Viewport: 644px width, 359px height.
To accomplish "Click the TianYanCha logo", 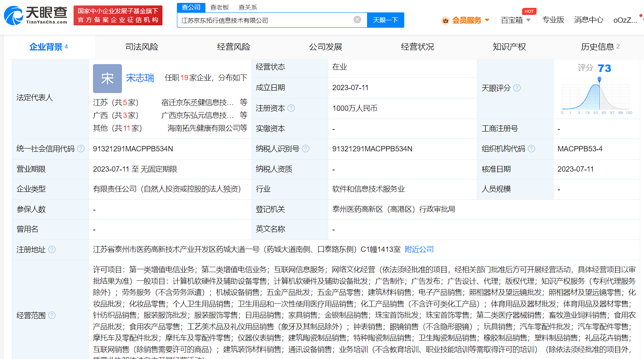I will 36,15.
